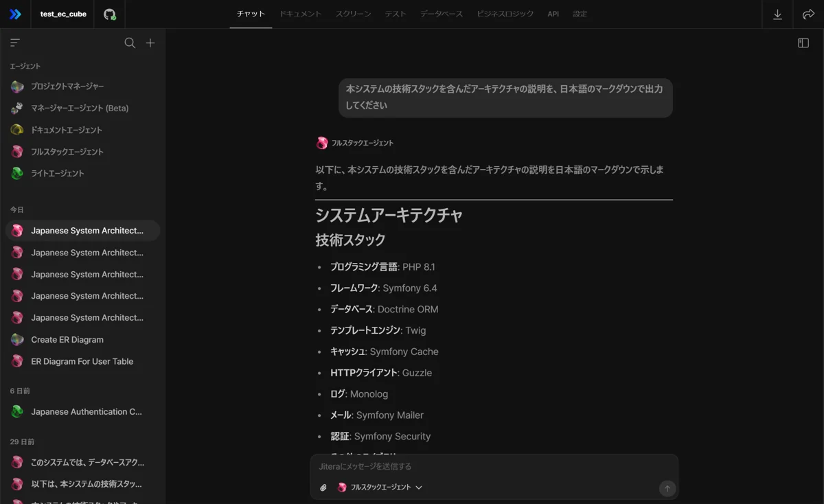
Task: Click マネージャーエージェント (Beta) avatar icon
Action: coord(17,108)
